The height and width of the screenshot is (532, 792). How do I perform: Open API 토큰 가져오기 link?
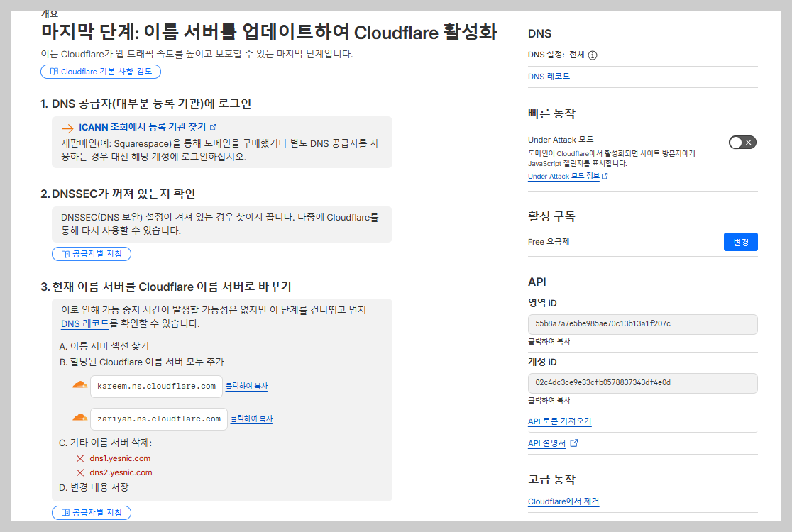(560, 421)
